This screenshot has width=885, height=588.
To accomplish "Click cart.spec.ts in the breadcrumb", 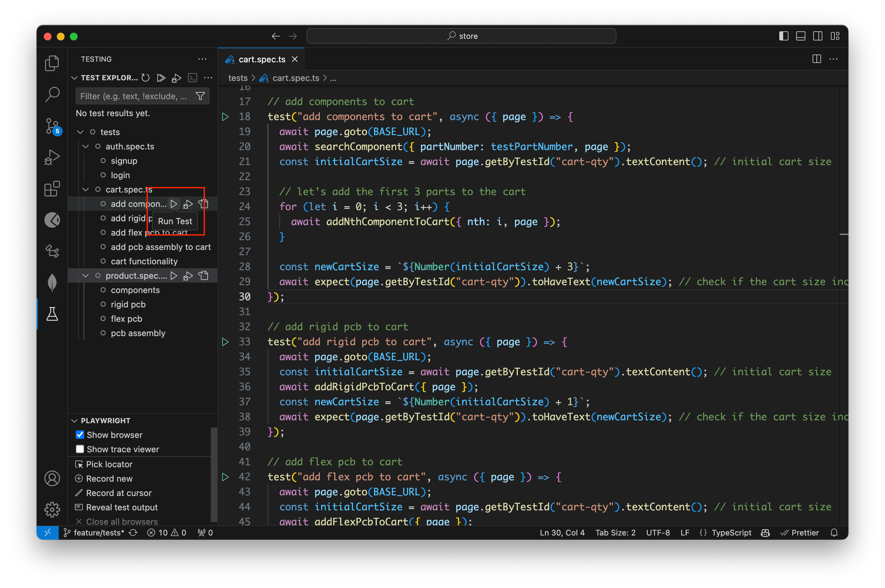I will pos(296,78).
